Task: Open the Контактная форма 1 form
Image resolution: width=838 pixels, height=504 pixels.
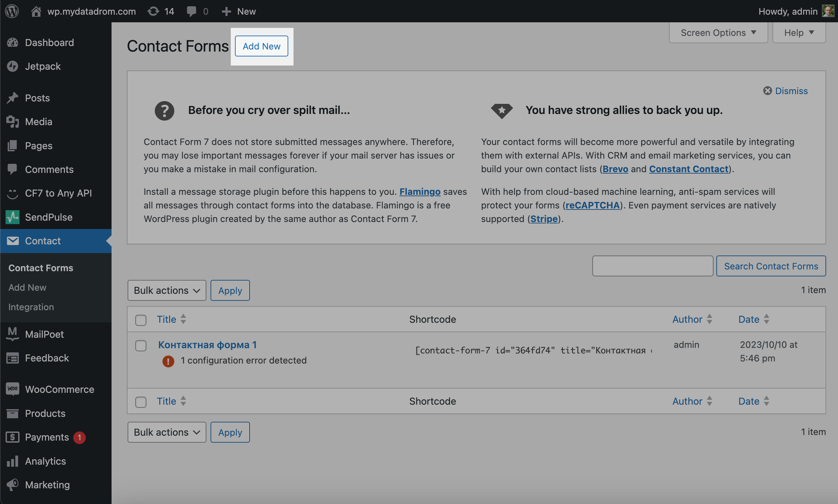Action: (x=207, y=345)
